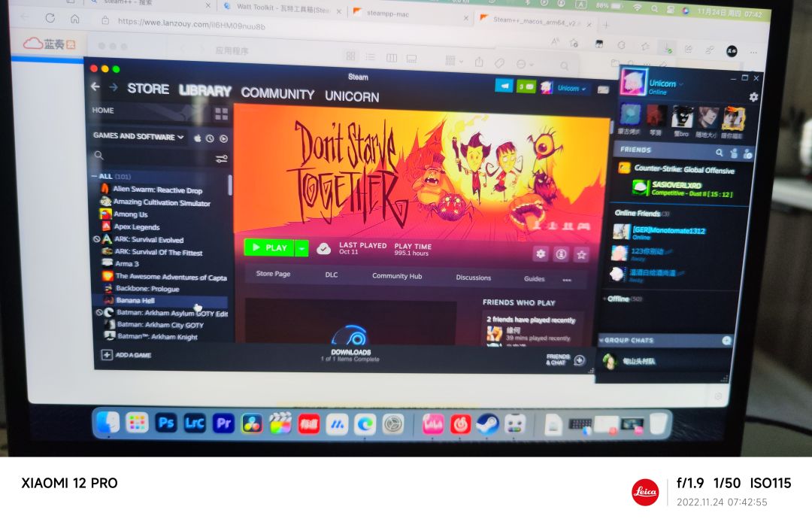Open Photoshop from the Dock
Viewport: 812px width, 528px height.
[165, 423]
